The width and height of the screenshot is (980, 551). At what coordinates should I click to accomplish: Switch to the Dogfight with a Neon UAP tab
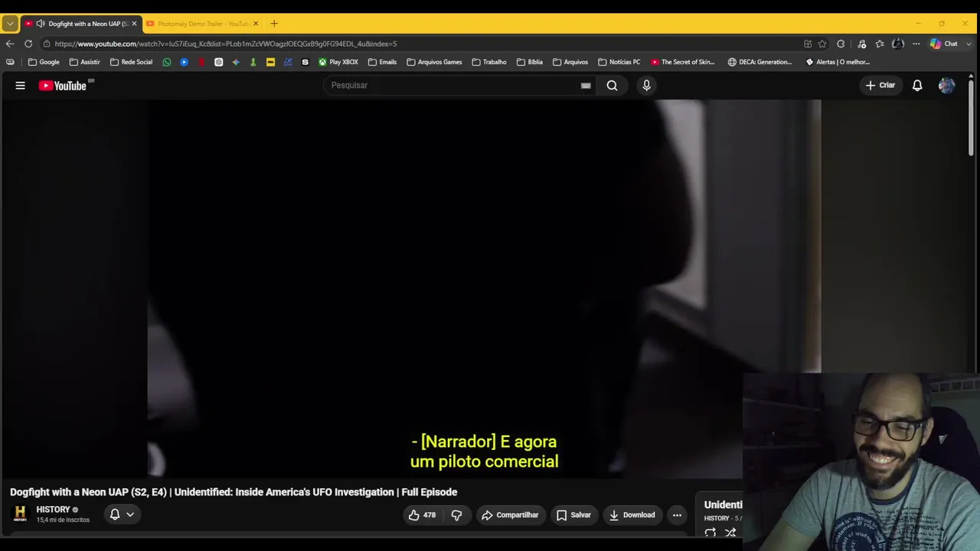(x=80, y=24)
